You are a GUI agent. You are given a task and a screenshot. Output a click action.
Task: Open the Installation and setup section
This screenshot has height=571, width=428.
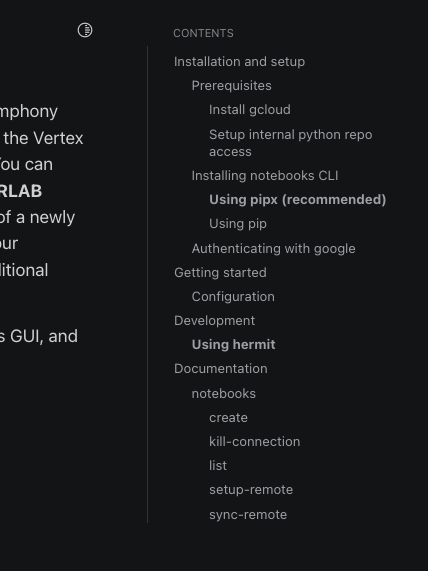(x=239, y=62)
